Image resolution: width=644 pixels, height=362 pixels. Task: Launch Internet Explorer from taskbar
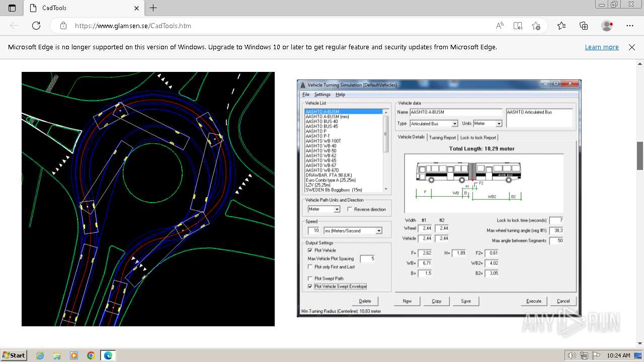point(40,355)
